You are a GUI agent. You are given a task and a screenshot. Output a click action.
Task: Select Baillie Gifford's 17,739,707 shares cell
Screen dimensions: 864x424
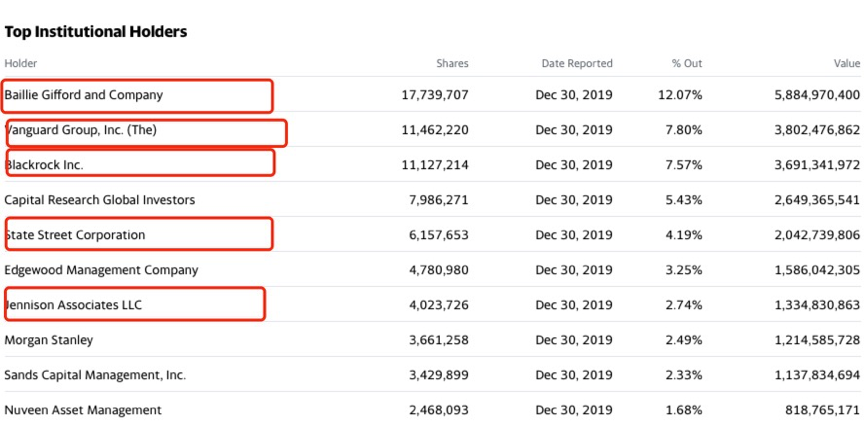pos(434,96)
